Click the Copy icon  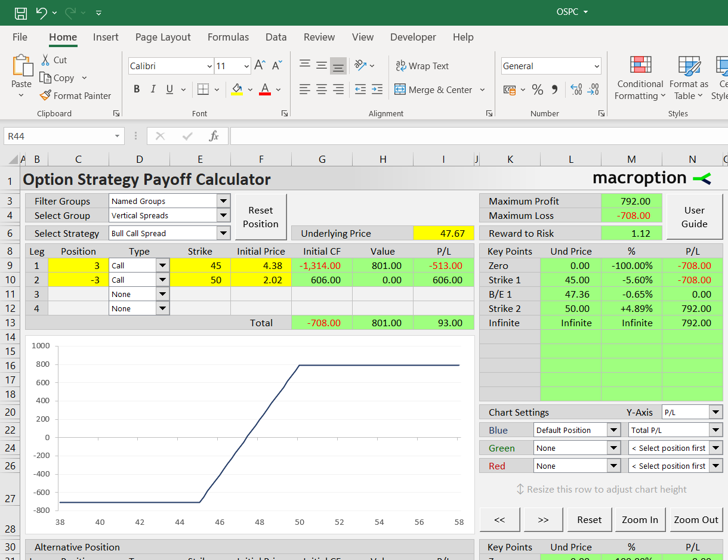click(x=45, y=78)
